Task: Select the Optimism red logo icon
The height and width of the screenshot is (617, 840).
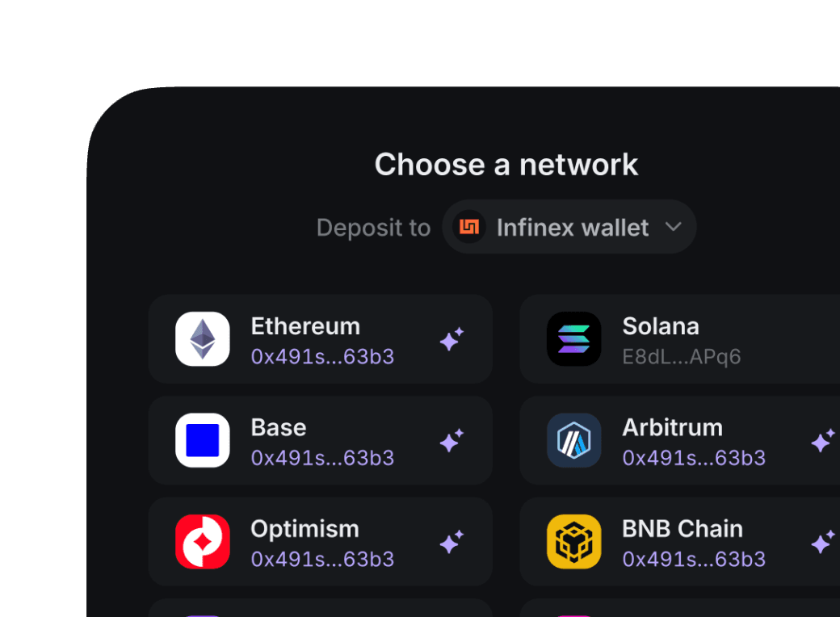Action: 202,542
